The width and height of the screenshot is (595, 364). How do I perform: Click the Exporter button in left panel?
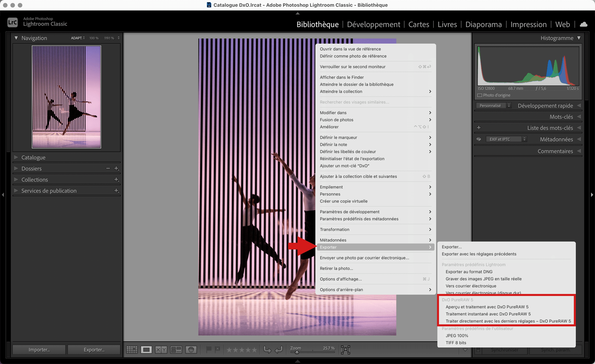pos(94,350)
